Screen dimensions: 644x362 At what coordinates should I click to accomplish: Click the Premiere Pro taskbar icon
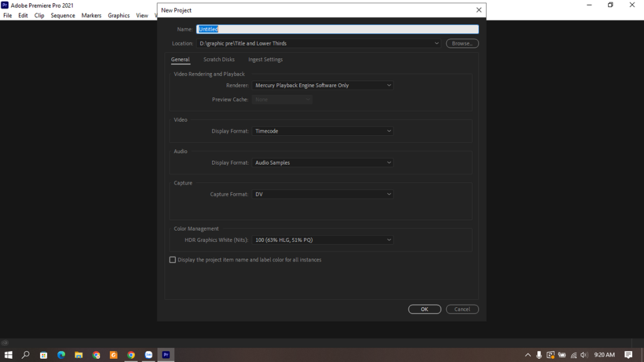pos(166,355)
